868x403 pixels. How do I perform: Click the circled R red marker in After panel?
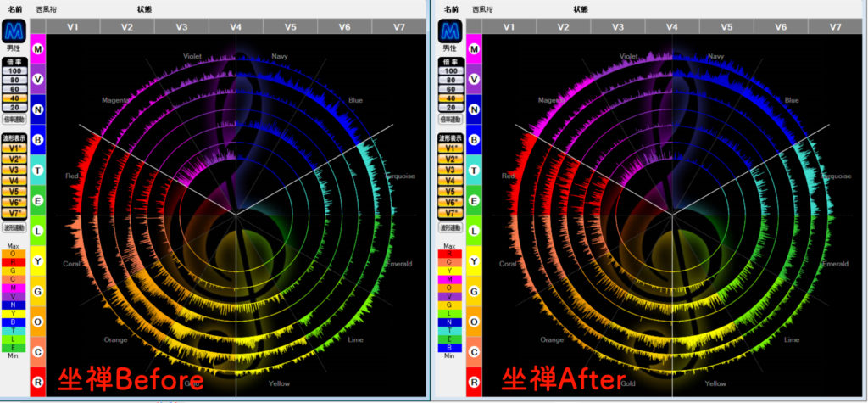pos(474,382)
